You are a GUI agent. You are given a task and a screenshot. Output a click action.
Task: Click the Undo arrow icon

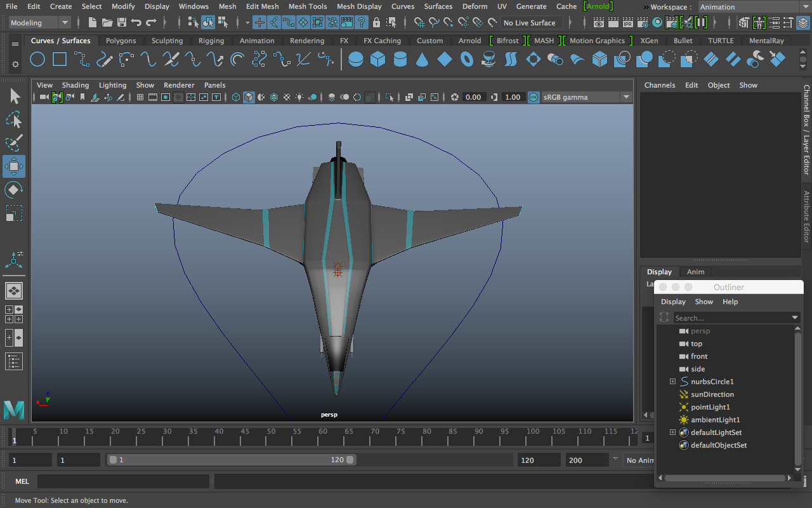(x=136, y=23)
